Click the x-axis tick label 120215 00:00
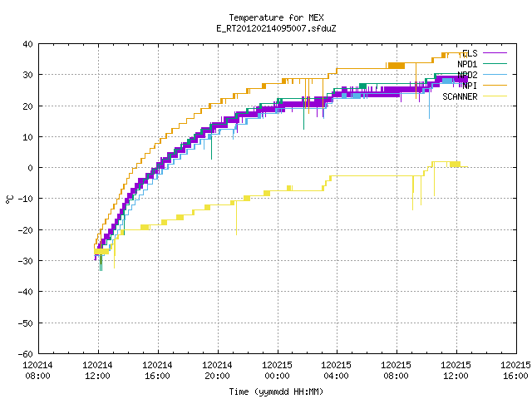The image size is (532, 399). (277, 371)
